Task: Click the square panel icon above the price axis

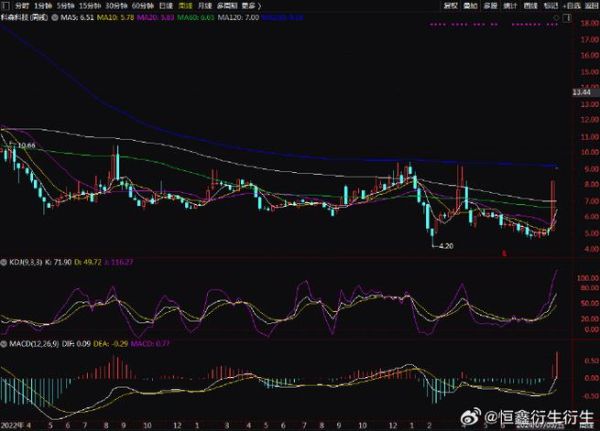Action: pyautogui.click(x=568, y=18)
